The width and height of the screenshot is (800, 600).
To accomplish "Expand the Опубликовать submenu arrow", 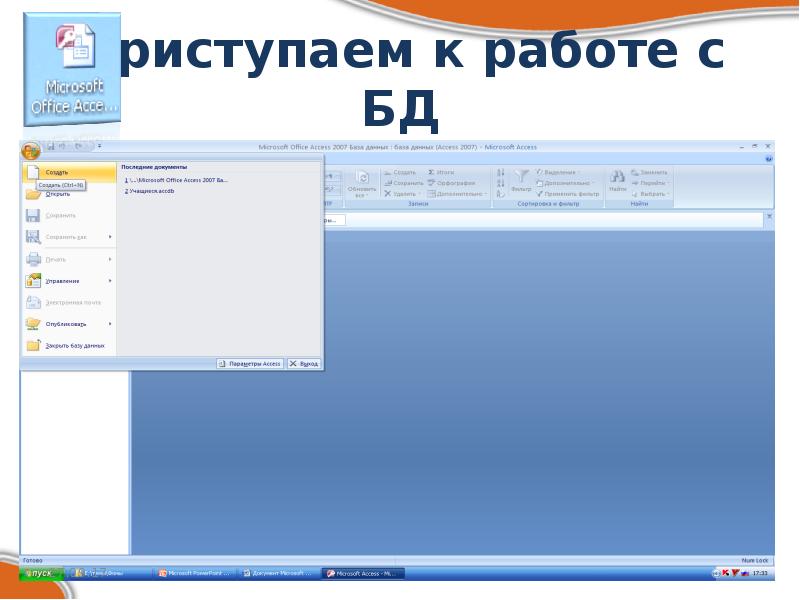I will click(x=110, y=324).
